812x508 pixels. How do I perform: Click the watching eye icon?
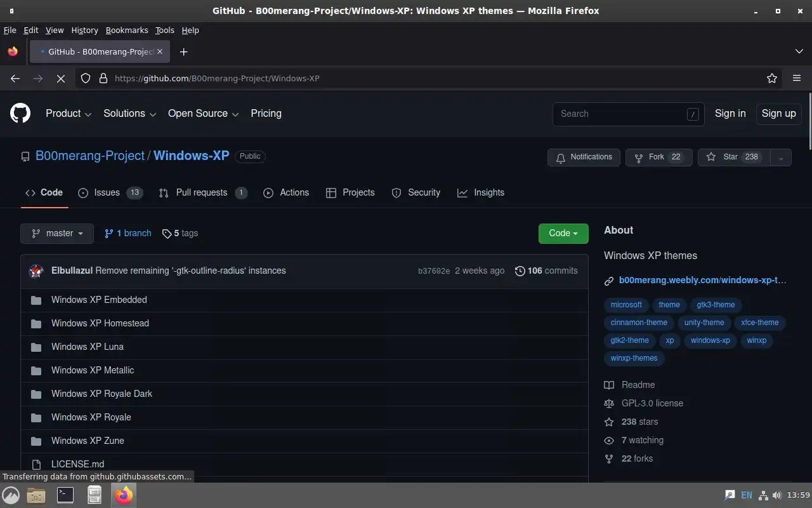click(x=609, y=440)
